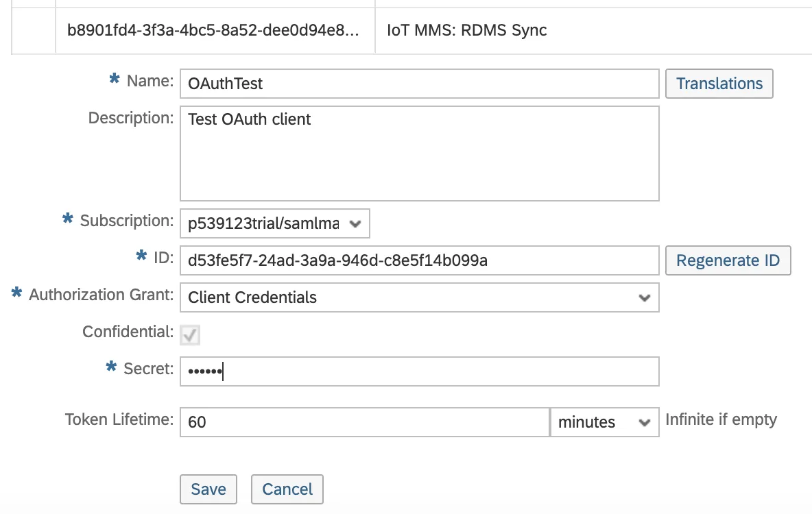Open Translations for the client name
This screenshot has height=514, width=812.
[719, 84]
